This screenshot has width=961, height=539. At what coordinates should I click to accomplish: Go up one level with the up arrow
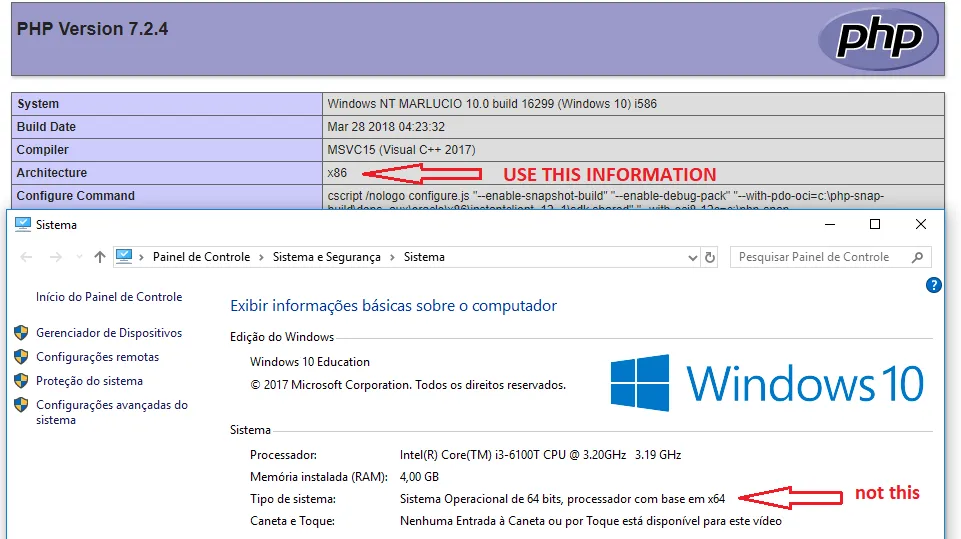pos(99,257)
